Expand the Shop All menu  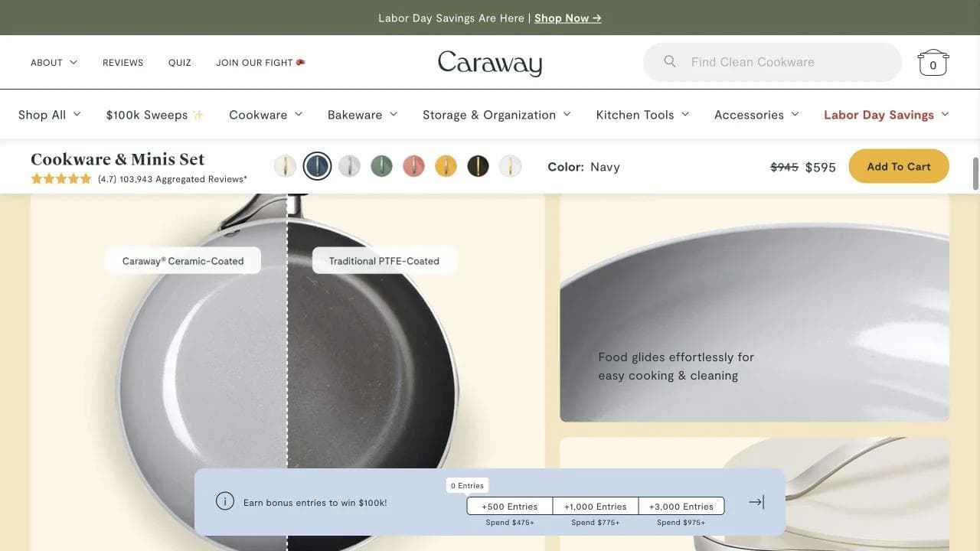(x=50, y=115)
